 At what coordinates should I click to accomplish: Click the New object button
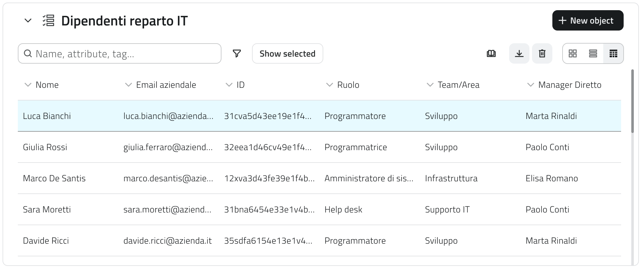588,21
